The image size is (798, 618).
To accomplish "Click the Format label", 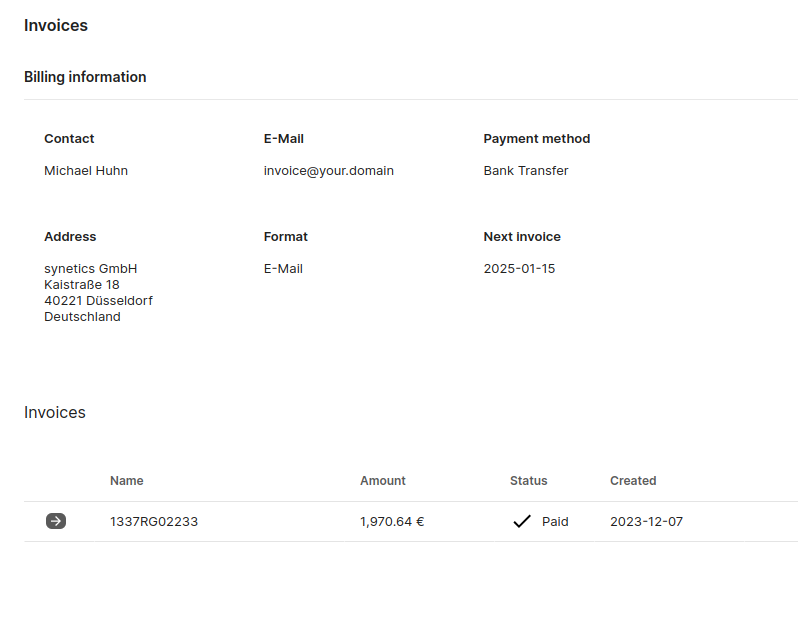I will (x=286, y=237).
